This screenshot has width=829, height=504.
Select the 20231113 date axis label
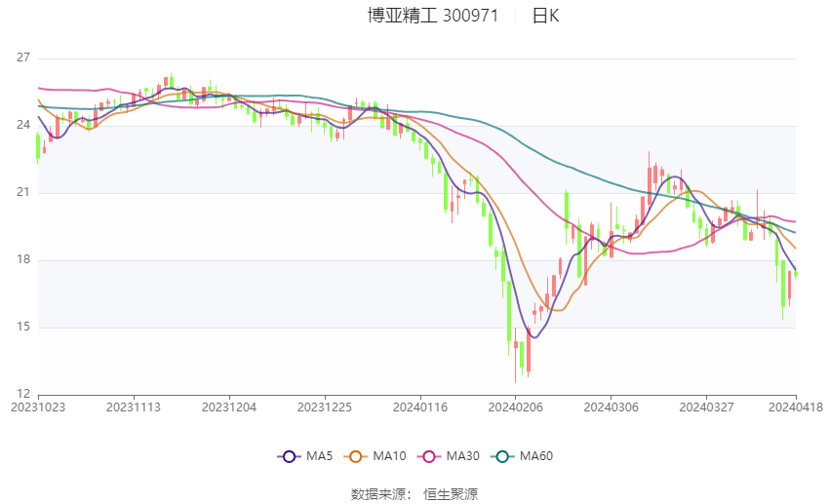134,407
